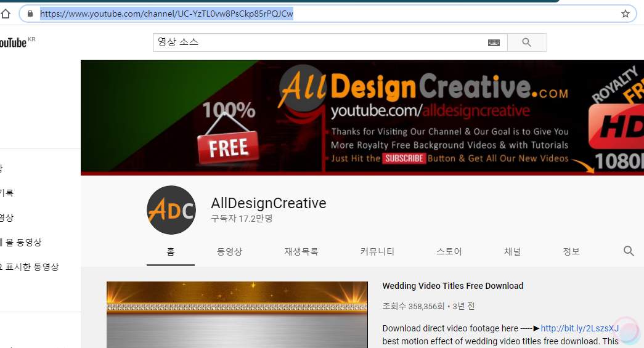Switch to the 홈 tab
644x348 pixels.
click(x=171, y=251)
